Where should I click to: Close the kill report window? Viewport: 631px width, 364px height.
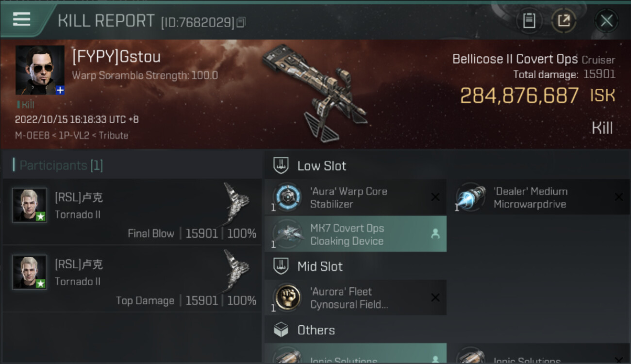[606, 21]
